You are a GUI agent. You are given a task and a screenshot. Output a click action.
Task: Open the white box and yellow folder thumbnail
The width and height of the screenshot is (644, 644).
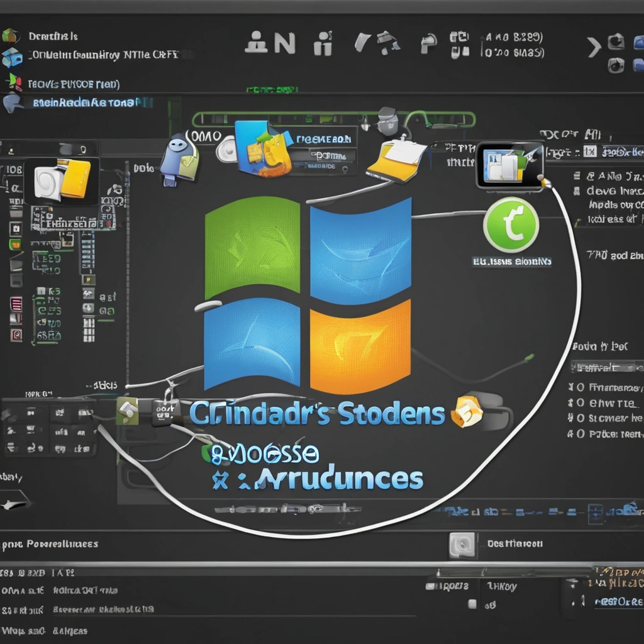click(62, 180)
